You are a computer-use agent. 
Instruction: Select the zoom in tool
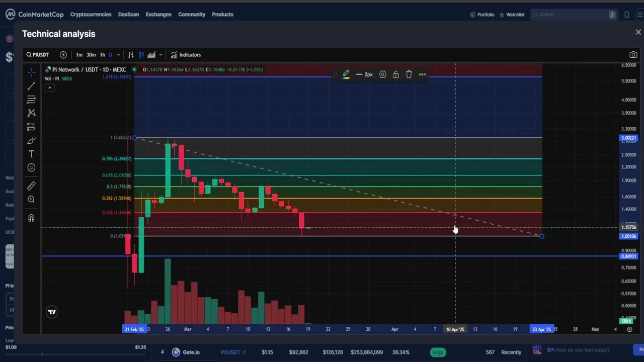coord(31,200)
